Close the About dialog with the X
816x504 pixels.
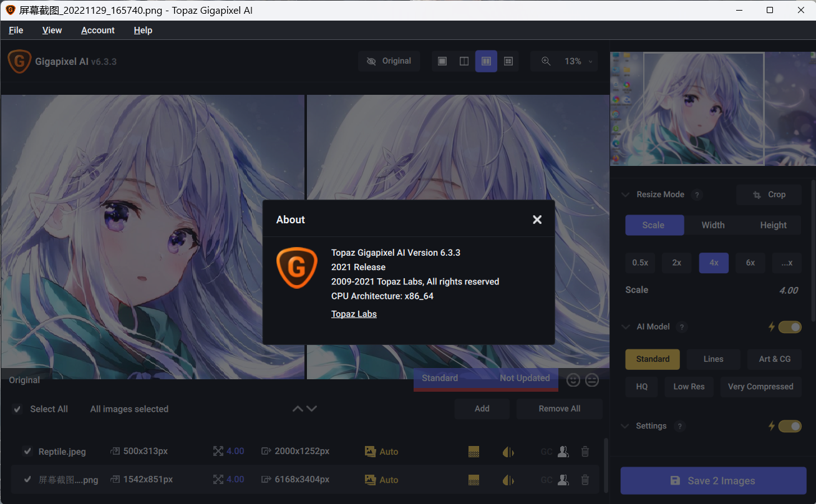(x=537, y=220)
